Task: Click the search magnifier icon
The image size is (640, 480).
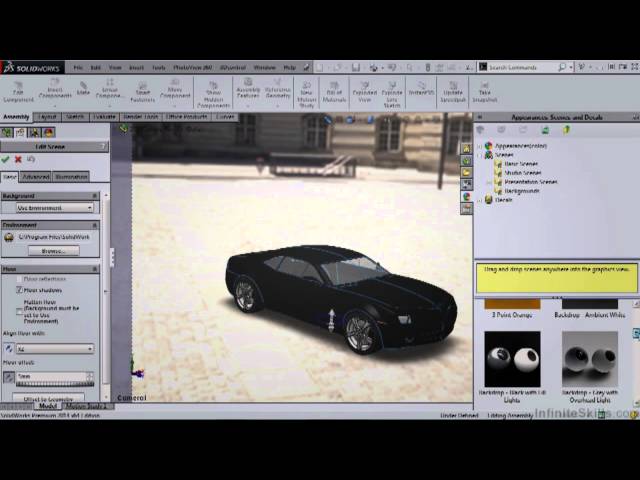Action: pyautogui.click(x=562, y=67)
